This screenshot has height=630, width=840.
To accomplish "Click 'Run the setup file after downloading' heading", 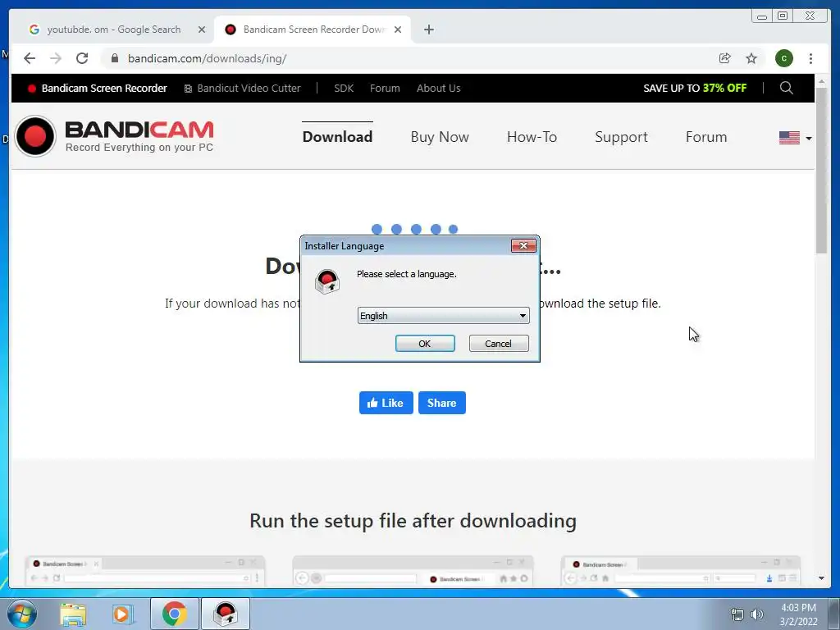I will point(413,521).
